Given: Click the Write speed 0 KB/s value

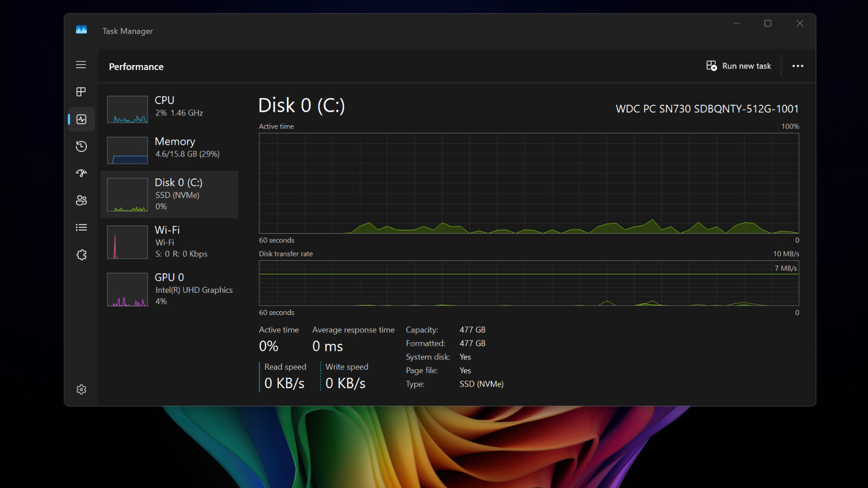Looking at the screenshot, I should tap(346, 383).
